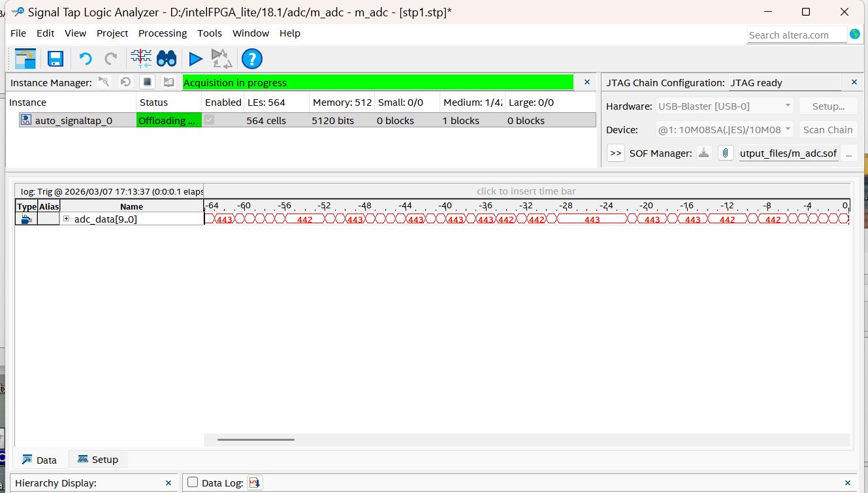
Task: Click the horizontal waveform scrollbar thumb
Action: point(256,439)
